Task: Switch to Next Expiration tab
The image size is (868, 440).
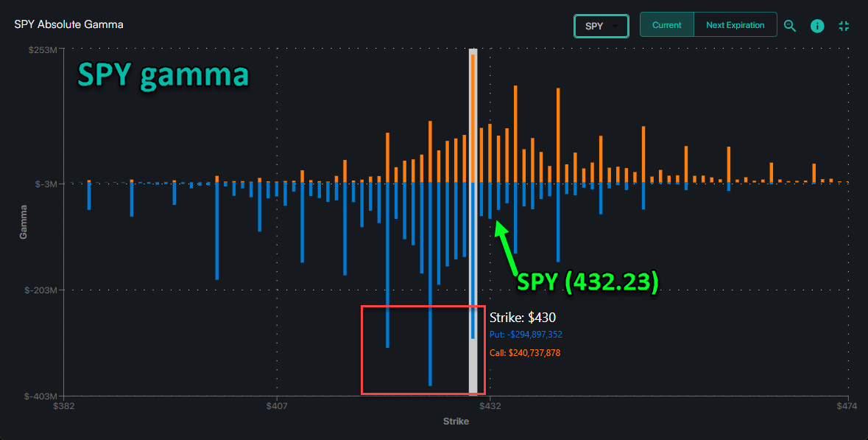Action: point(735,25)
